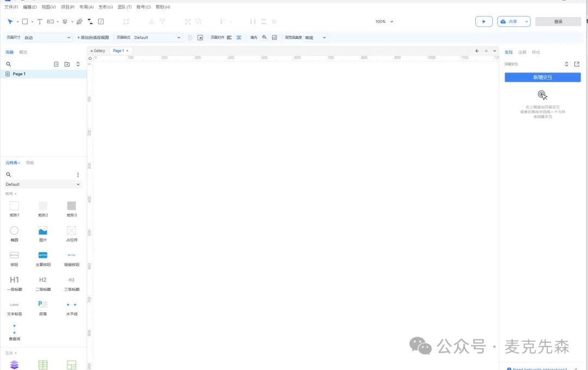Click the form widget insert tool
The height and width of the screenshot is (370, 588).
pyautogui.click(x=50, y=22)
